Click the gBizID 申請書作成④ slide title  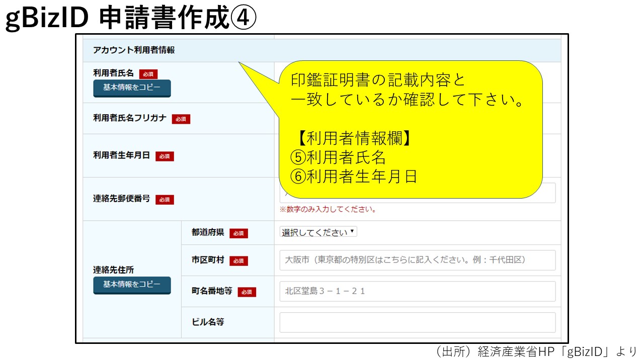pyautogui.click(x=131, y=18)
